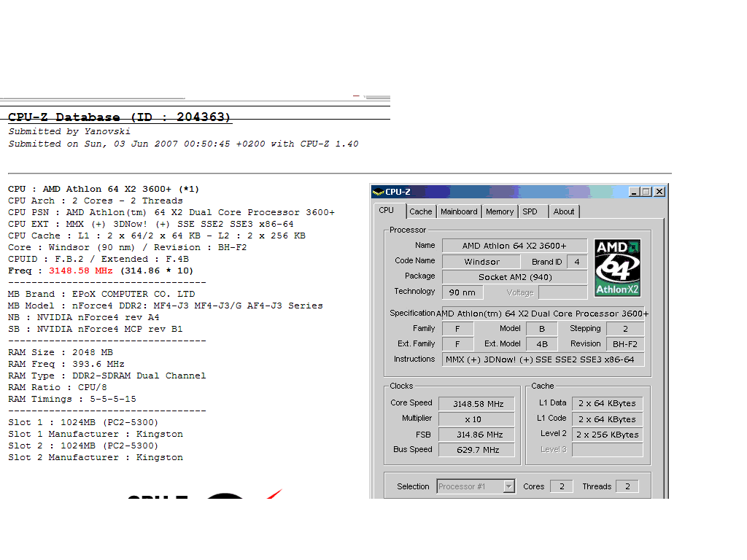Click the 'RAM Ratio : CPU/8' line
The height and width of the screenshot is (560, 747).
(x=57, y=387)
